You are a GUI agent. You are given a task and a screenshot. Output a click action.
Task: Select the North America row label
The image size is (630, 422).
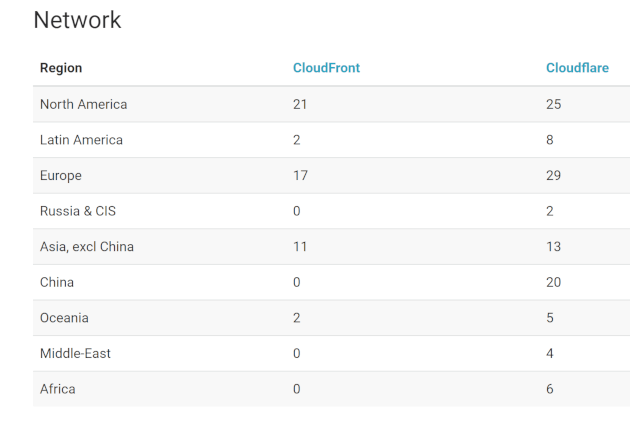tap(84, 104)
